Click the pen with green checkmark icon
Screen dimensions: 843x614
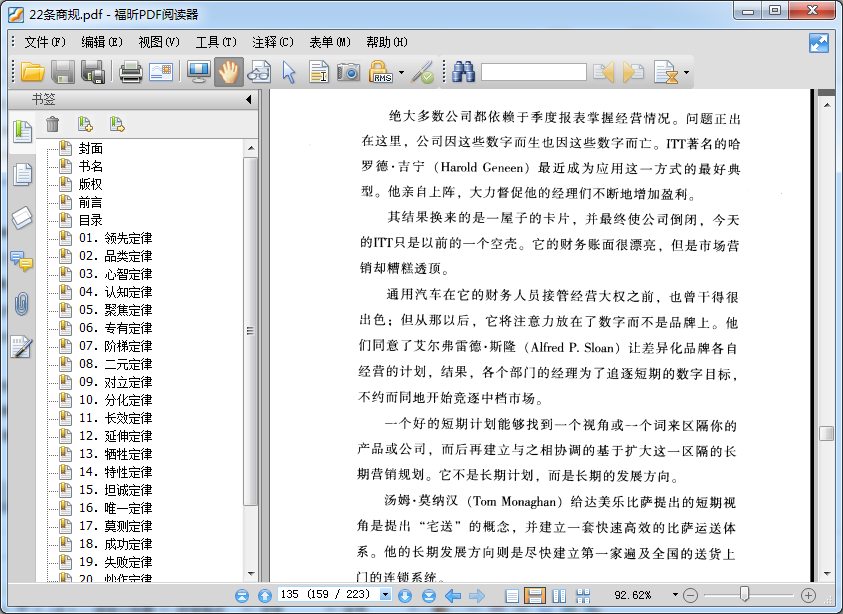[423, 72]
